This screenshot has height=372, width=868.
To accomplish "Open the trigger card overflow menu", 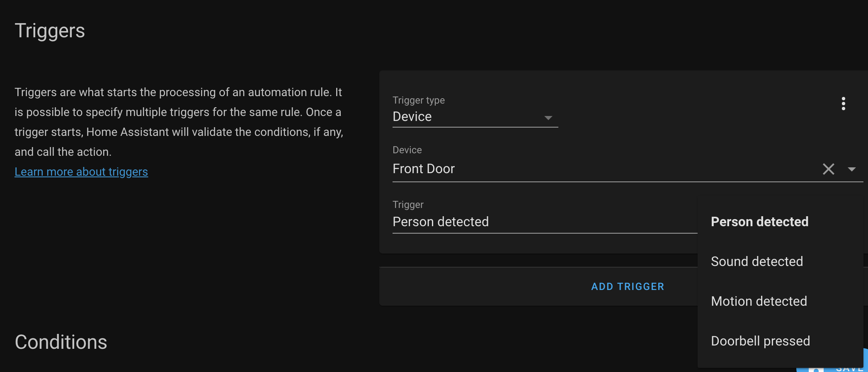I will click(844, 104).
